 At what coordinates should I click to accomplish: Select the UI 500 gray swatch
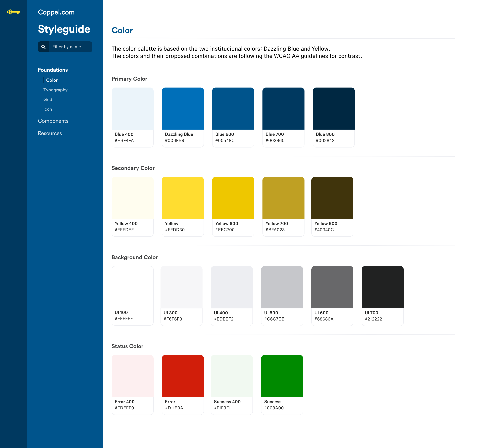click(x=282, y=287)
